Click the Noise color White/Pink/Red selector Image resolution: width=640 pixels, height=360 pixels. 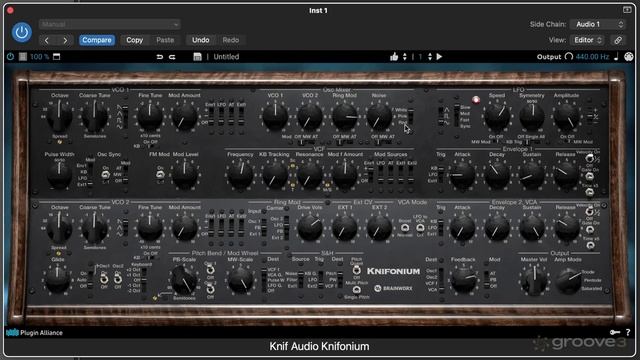pyautogui.click(x=411, y=116)
